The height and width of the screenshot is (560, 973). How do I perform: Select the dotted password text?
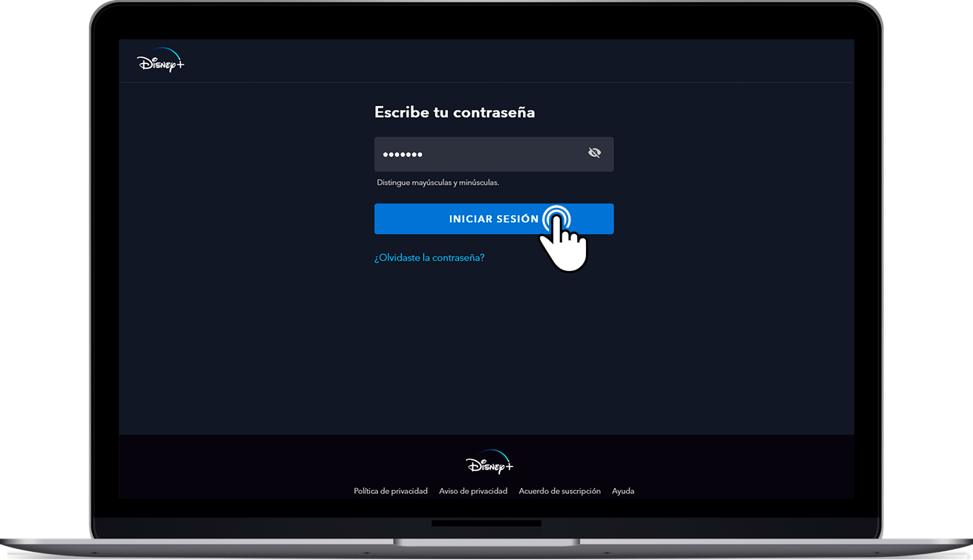pyautogui.click(x=403, y=154)
